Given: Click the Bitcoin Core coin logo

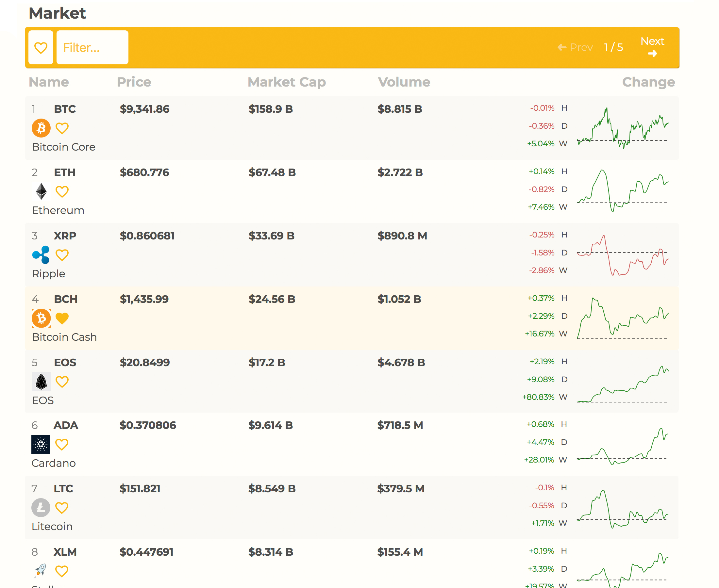Looking at the screenshot, I should click(41, 128).
